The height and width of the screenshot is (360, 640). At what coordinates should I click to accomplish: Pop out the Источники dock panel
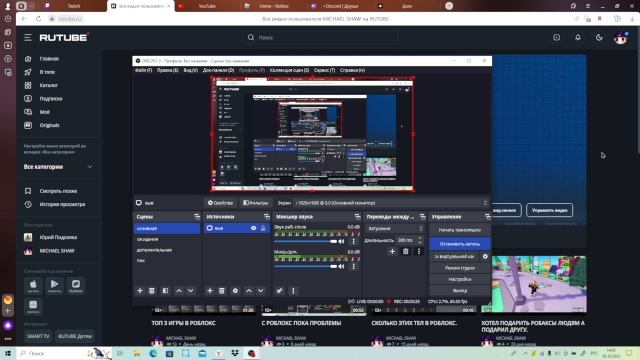267,217
